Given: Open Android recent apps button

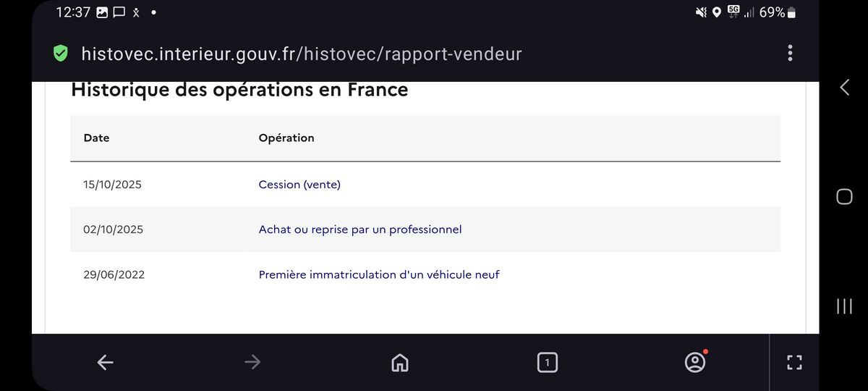Looking at the screenshot, I should coord(844,306).
